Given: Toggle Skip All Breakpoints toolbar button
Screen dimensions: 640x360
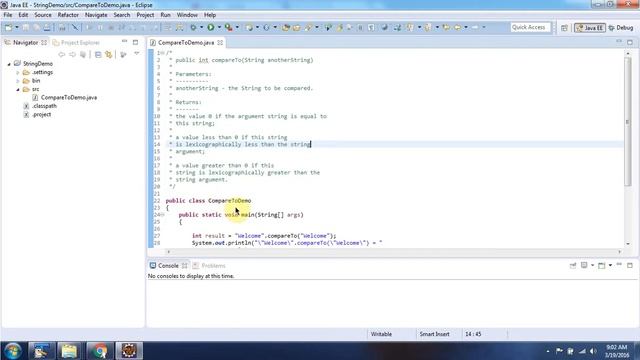Looking at the screenshot, I should click(75, 27).
